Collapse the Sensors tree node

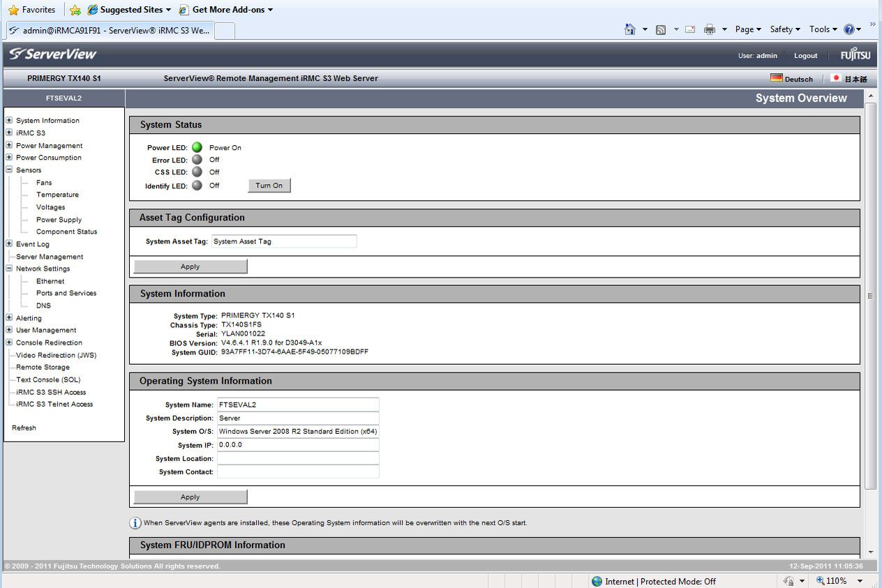coord(9,169)
